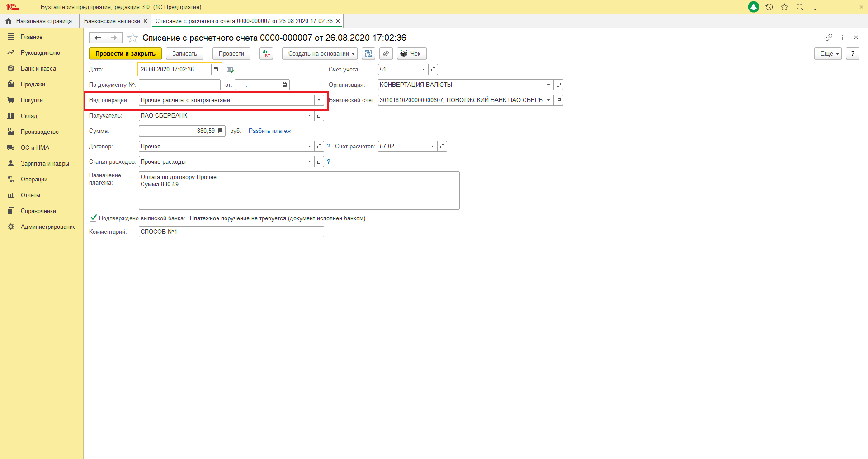Viewport: 868px width, 459px height.
Task: Click the Дт/Кт show postings icon
Action: point(266,53)
